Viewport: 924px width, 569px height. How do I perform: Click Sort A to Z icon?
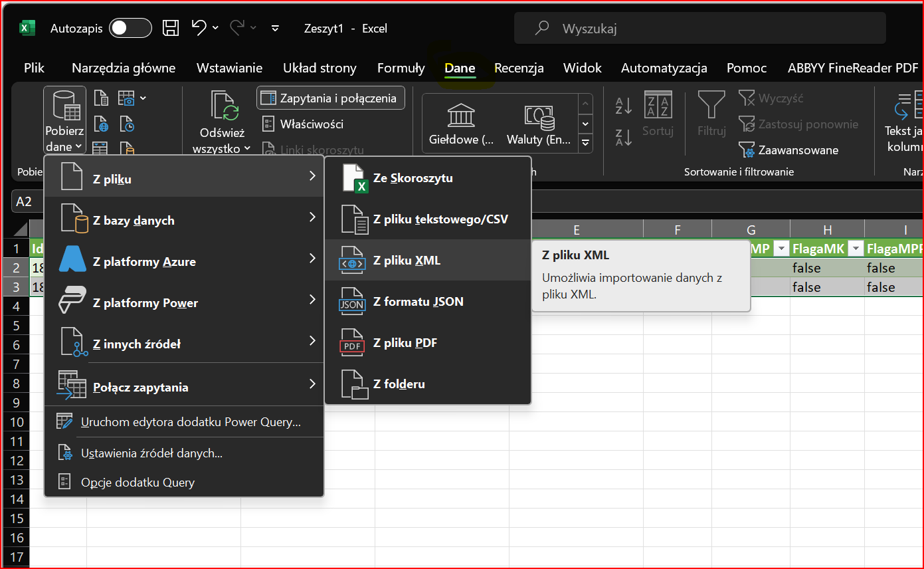pyautogui.click(x=623, y=105)
